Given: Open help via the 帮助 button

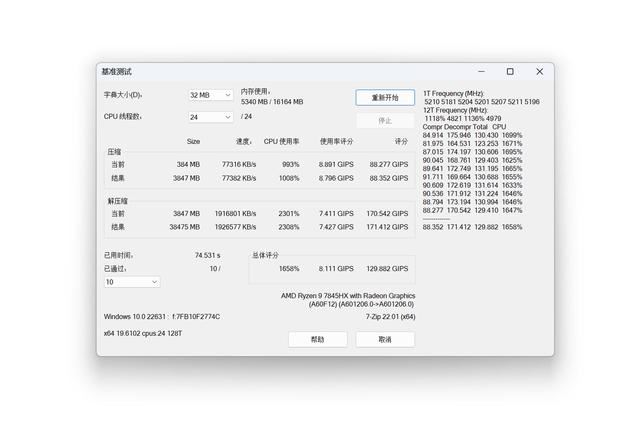Looking at the screenshot, I should tap(317, 339).
